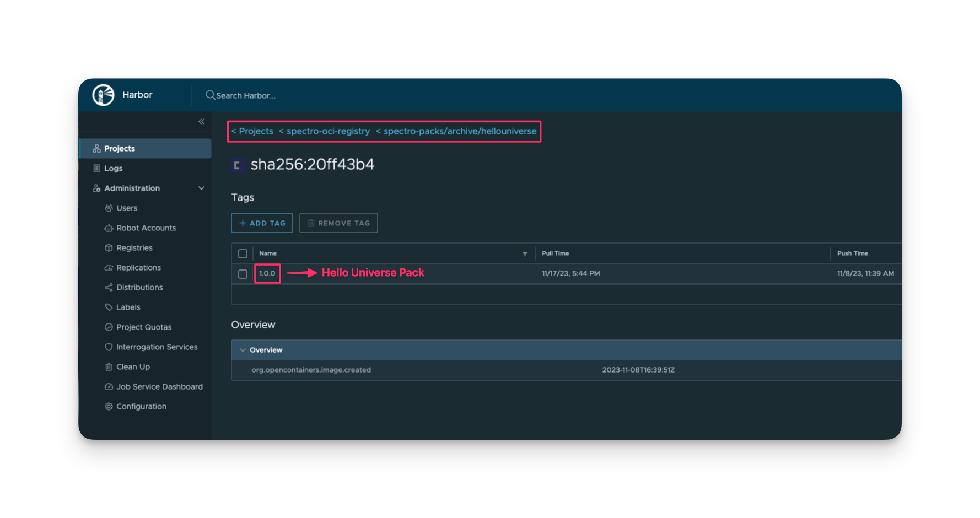Sort by the Push Time column header
Screen dimensions: 980x518
click(x=852, y=253)
